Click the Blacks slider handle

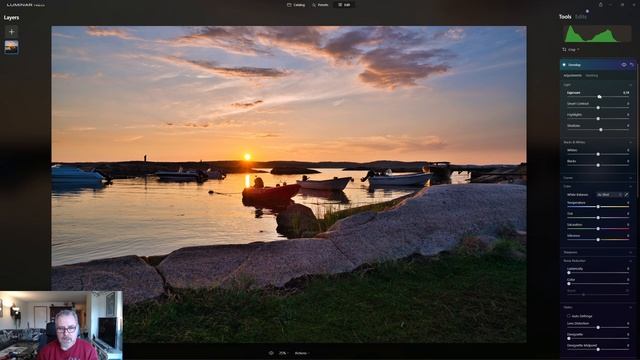click(x=598, y=165)
